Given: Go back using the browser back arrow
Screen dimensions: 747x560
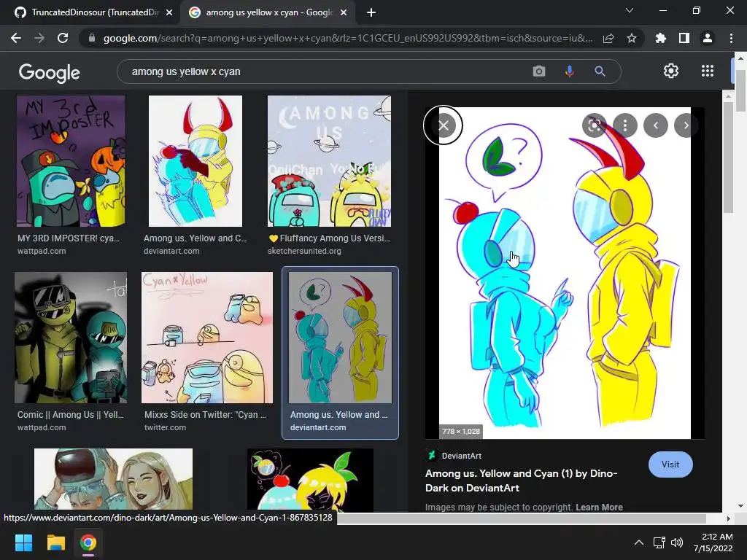Looking at the screenshot, I should pyautogui.click(x=16, y=38).
